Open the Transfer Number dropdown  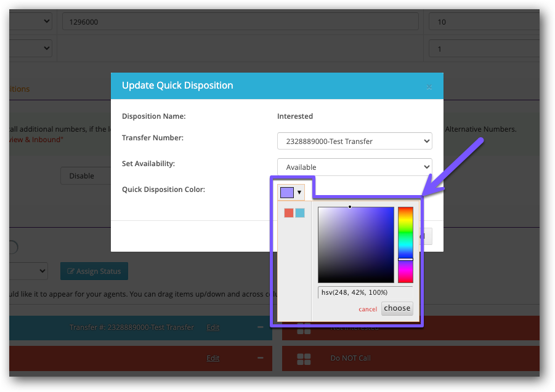[x=354, y=141]
